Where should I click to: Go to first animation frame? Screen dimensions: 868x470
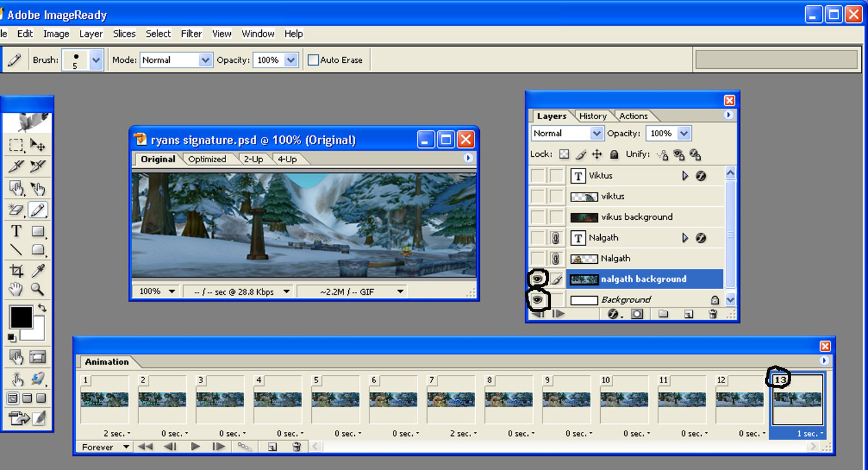tap(145, 447)
